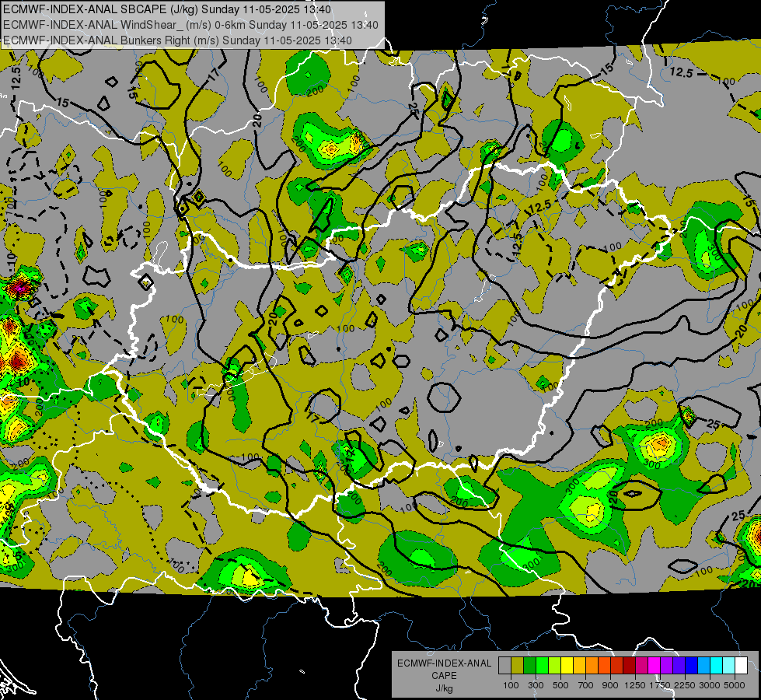Screen dimensions: 761x700
Task: Click the 100 legend scale value
Action: tap(511, 685)
